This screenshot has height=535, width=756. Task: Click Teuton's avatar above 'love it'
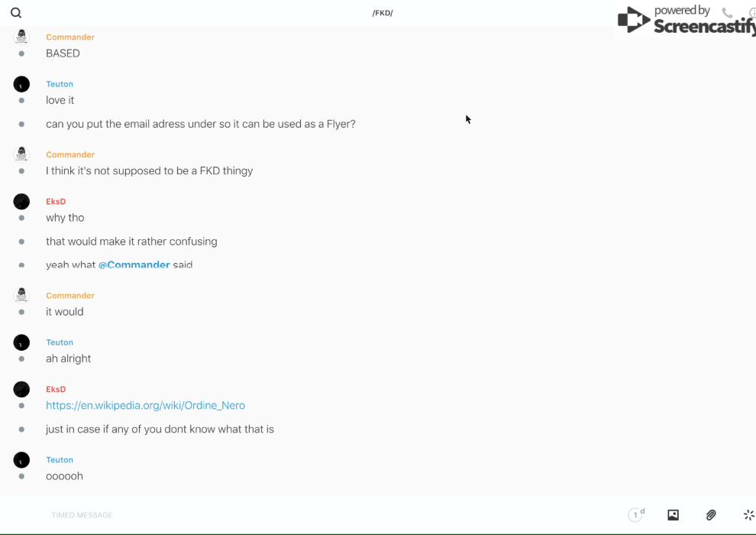(21, 84)
